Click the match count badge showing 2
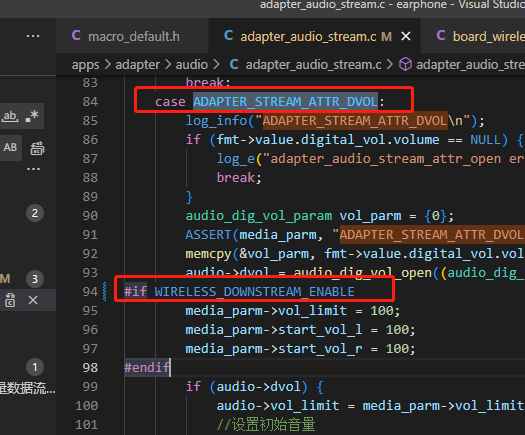 pos(35,213)
